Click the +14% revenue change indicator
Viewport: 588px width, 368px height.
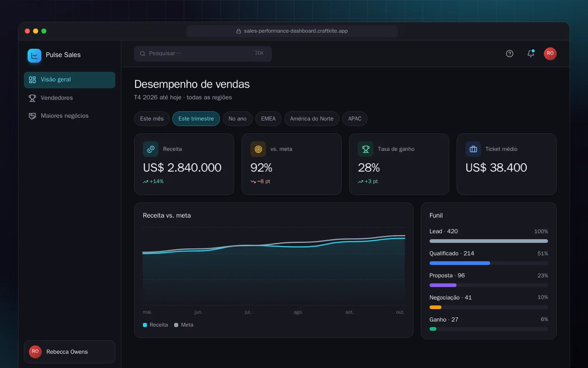tap(153, 182)
